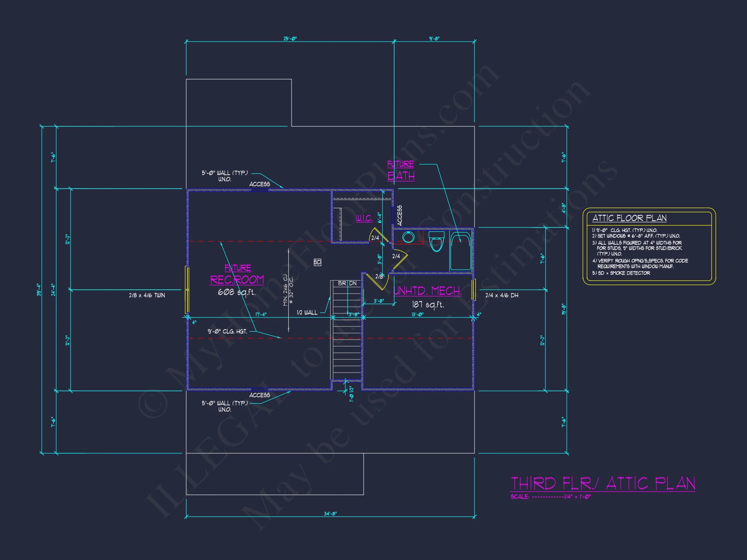
Task: Click the yellow DH window on right wall
Action: click(x=473, y=290)
